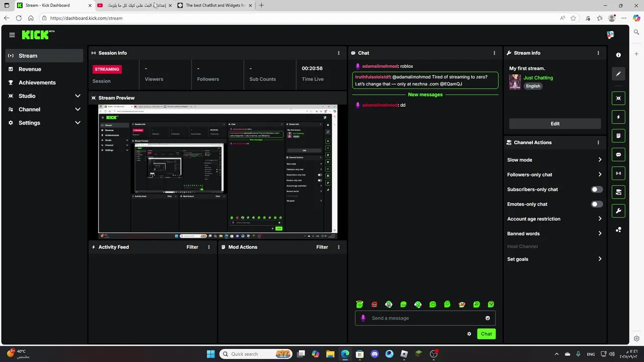644x362 pixels.
Task: Open Mod Actions three-dot menu
Action: (339, 247)
